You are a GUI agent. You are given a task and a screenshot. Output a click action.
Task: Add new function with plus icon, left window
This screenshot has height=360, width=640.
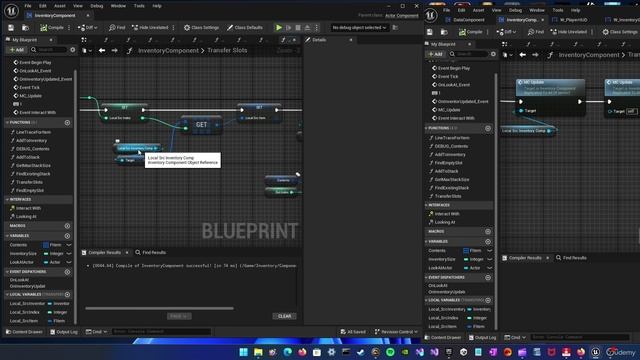tap(67, 122)
